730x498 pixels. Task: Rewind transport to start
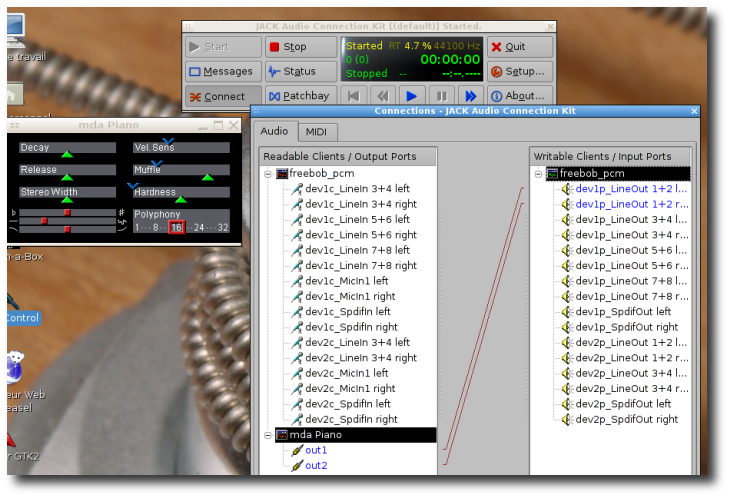[x=353, y=96]
